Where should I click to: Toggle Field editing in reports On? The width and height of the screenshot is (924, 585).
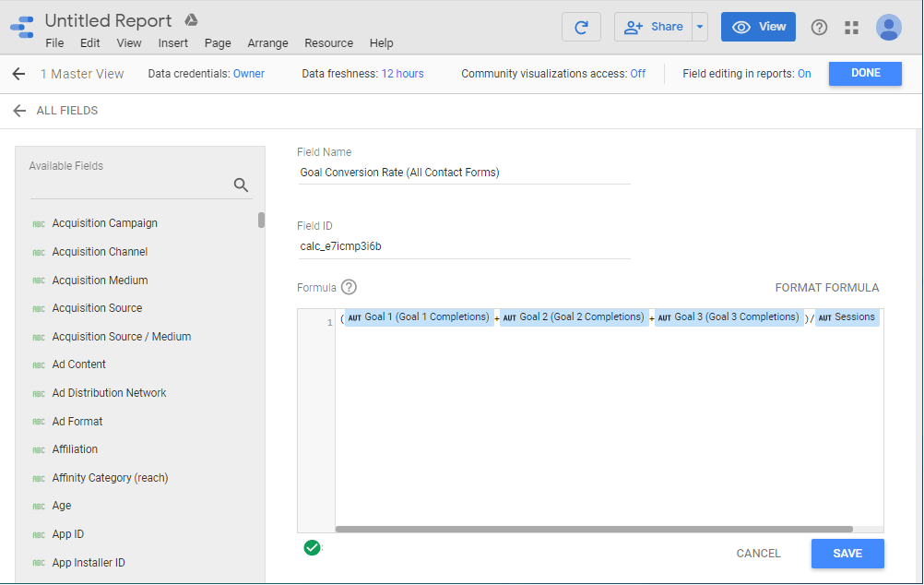(804, 74)
